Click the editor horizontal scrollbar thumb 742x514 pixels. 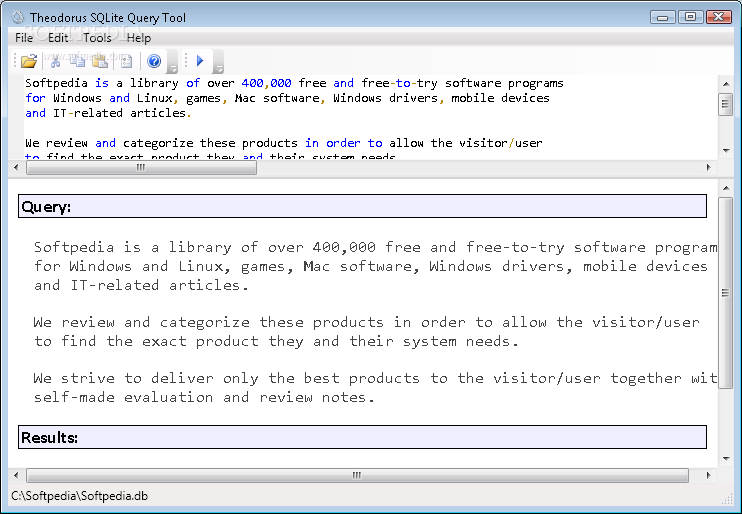(x=141, y=167)
